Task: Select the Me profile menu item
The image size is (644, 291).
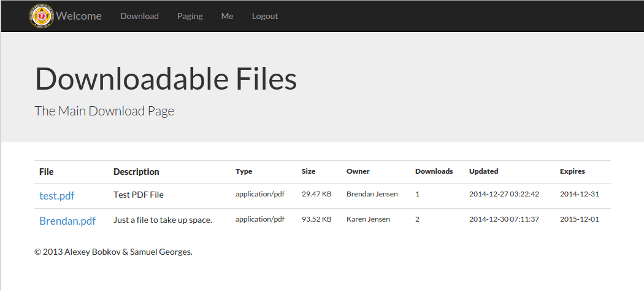Action: coord(227,16)
